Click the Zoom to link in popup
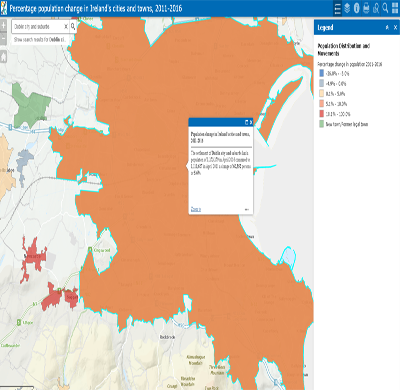This screenshot has height=390, width=400. 196,209
